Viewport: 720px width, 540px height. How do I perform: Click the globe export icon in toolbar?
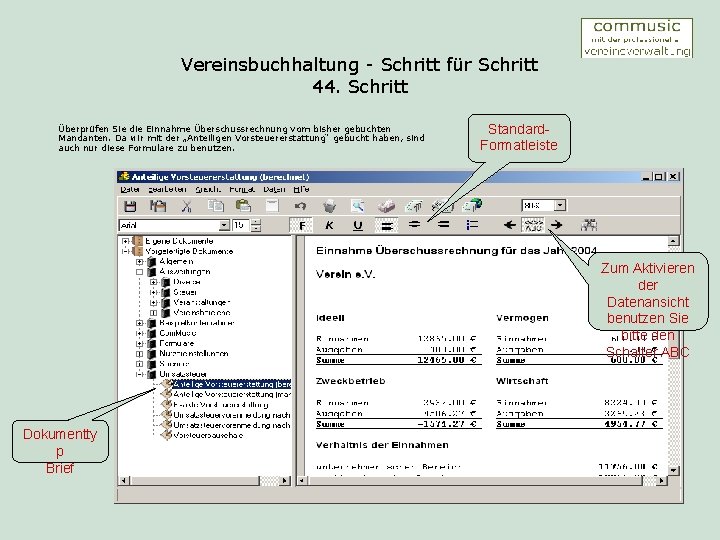[x=472, y=205]
